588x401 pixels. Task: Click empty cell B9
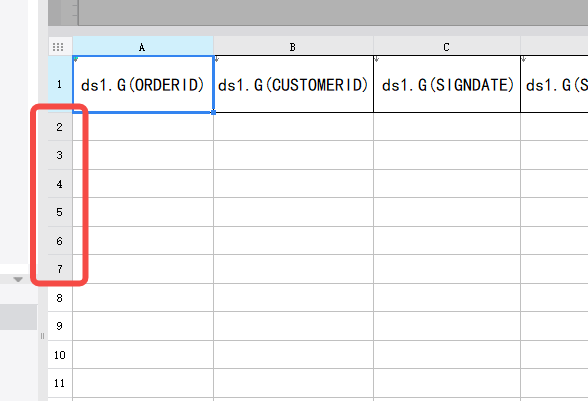pos(293,326)
